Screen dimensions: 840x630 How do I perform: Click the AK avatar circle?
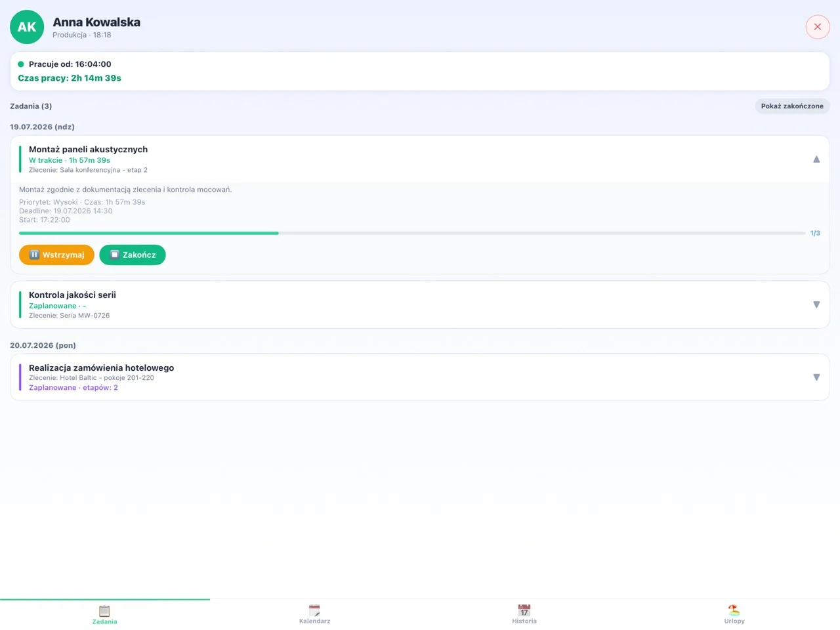click(x=27, y=27)
